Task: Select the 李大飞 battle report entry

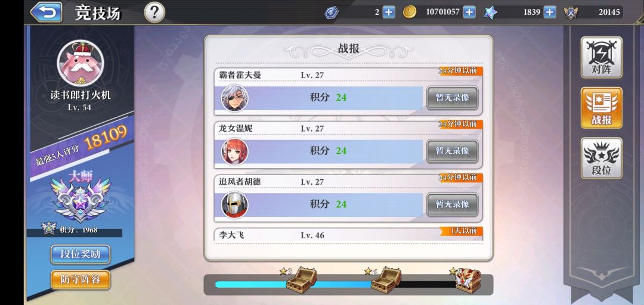Action: (x=348, y=234)
